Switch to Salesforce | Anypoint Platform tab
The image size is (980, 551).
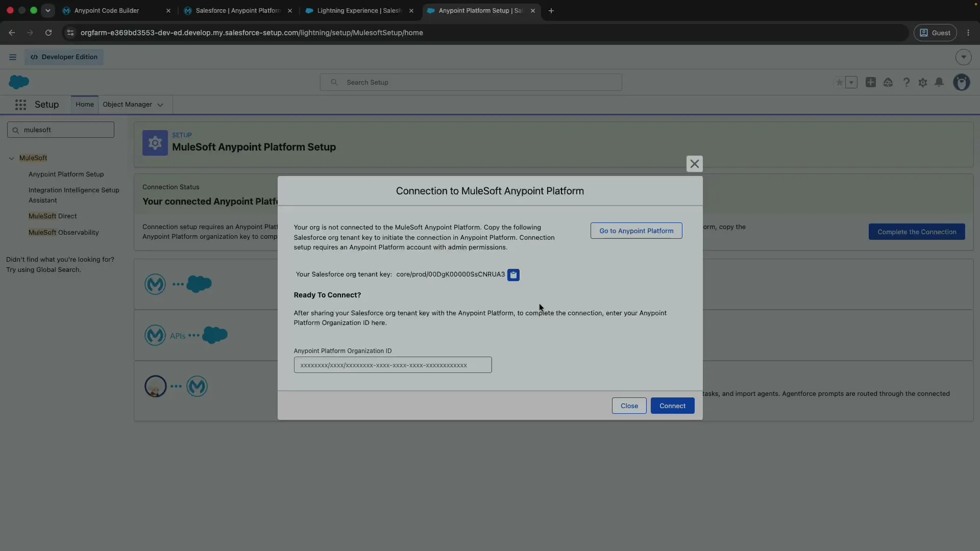[x=238, y=10]
